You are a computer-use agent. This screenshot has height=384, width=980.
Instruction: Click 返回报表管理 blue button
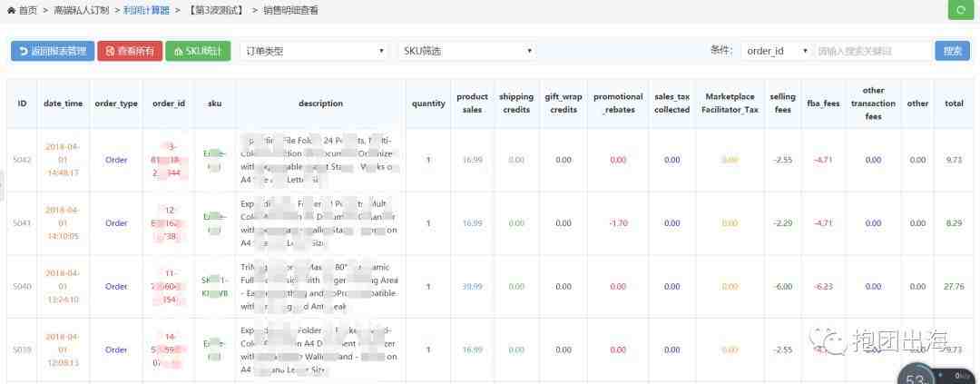(53, 51)
